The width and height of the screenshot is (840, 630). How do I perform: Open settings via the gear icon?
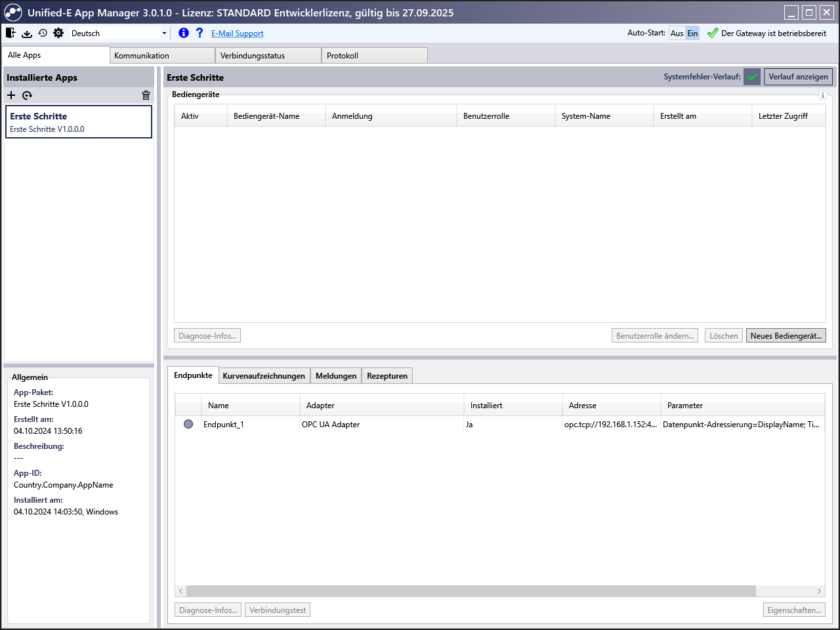tap(58, 33)
